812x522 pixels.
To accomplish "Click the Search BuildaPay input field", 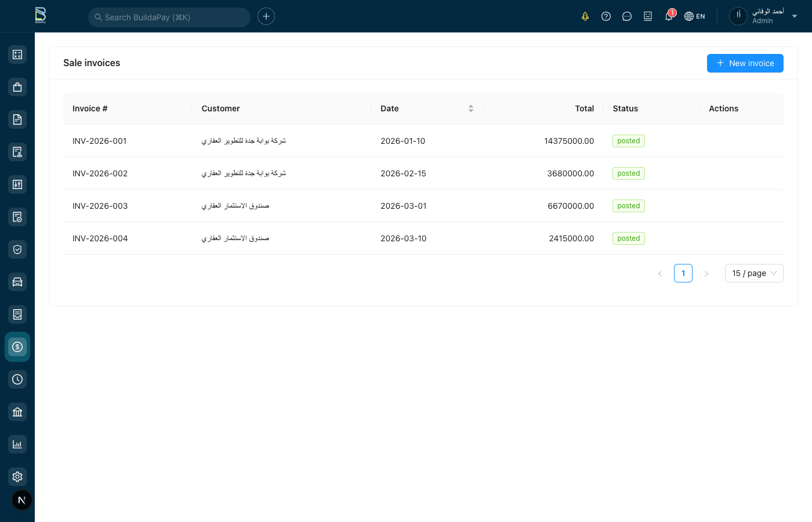I will 169,17.
